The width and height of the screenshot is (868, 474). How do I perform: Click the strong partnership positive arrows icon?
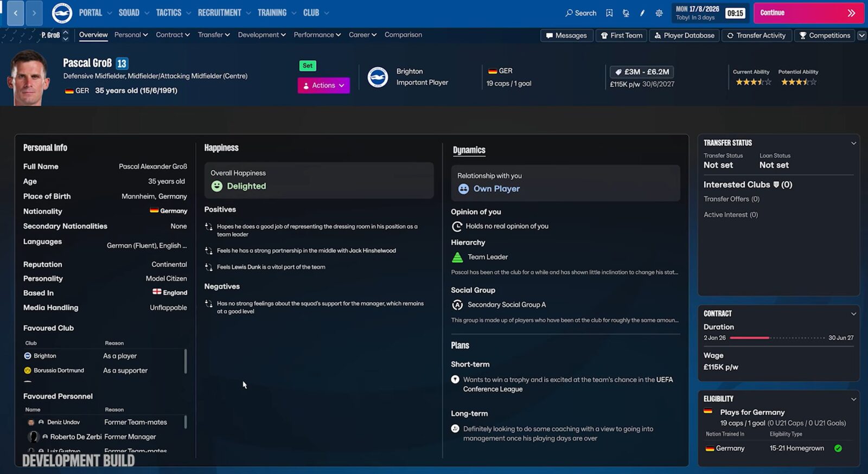pyautogui.click(x=209, y=251)
